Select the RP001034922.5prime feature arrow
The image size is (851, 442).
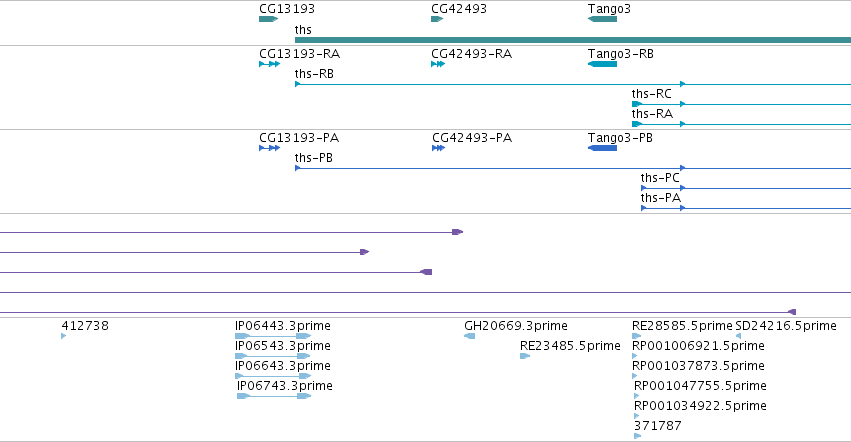coord(637,416)
